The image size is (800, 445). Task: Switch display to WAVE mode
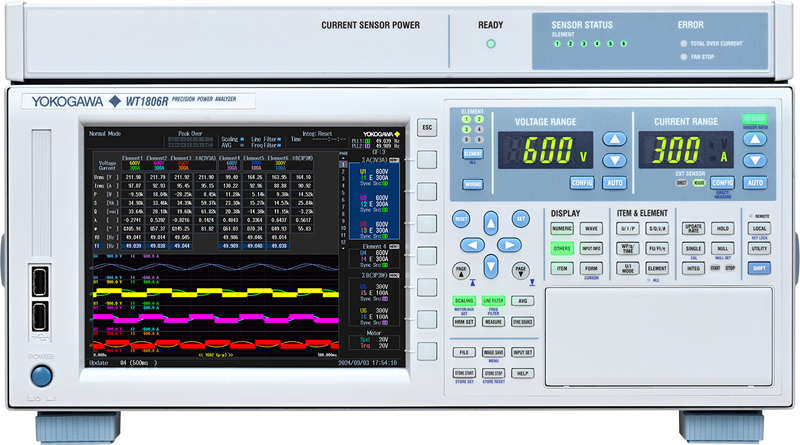point(590,229)
